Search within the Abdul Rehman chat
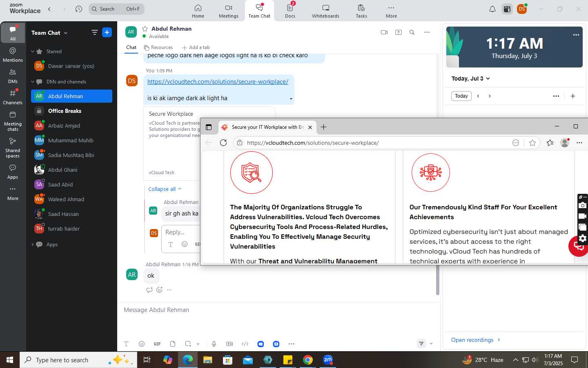Screen dimensions: 588x368 pyautogui.click(x=412, y=32)
